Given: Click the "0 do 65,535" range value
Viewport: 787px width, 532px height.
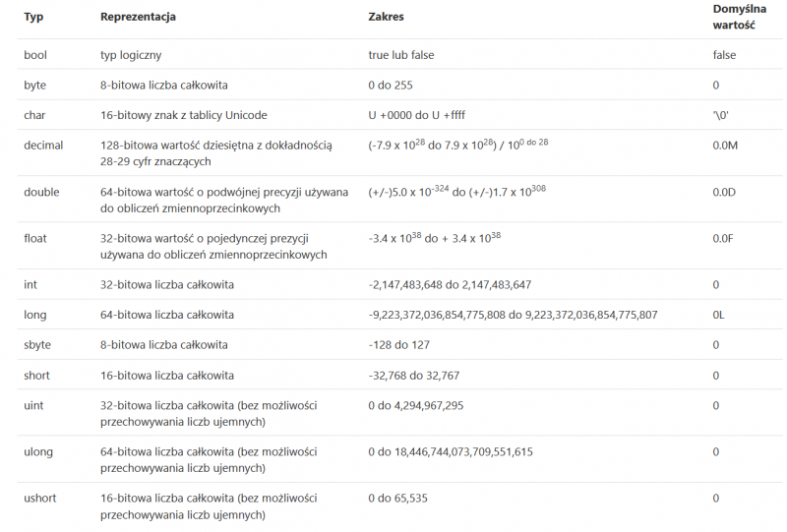Looking at the screenshot, I should point(397,498).
